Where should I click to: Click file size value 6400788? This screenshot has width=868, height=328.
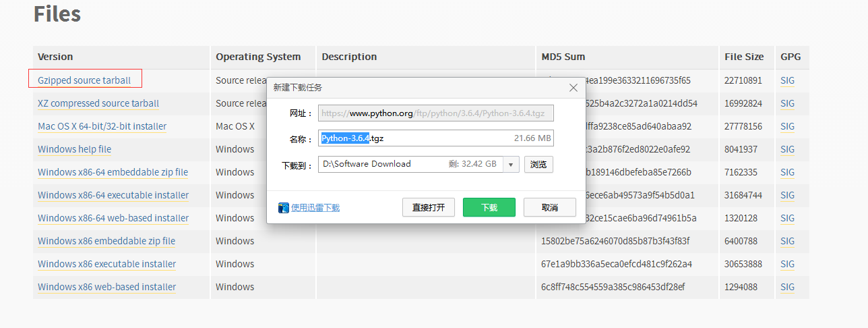[x=741, y=241]
